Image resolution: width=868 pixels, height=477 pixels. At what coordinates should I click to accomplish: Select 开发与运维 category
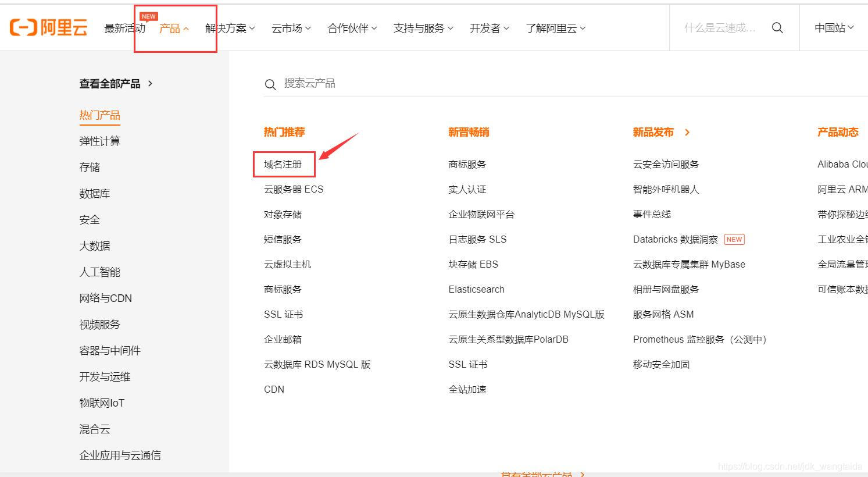[x=105, y=376]
